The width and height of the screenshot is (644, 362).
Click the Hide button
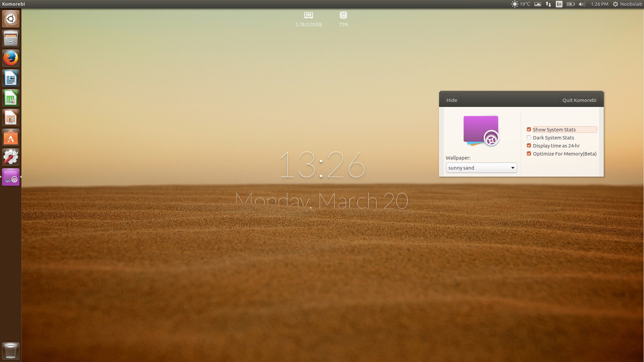tap(451, 100)
